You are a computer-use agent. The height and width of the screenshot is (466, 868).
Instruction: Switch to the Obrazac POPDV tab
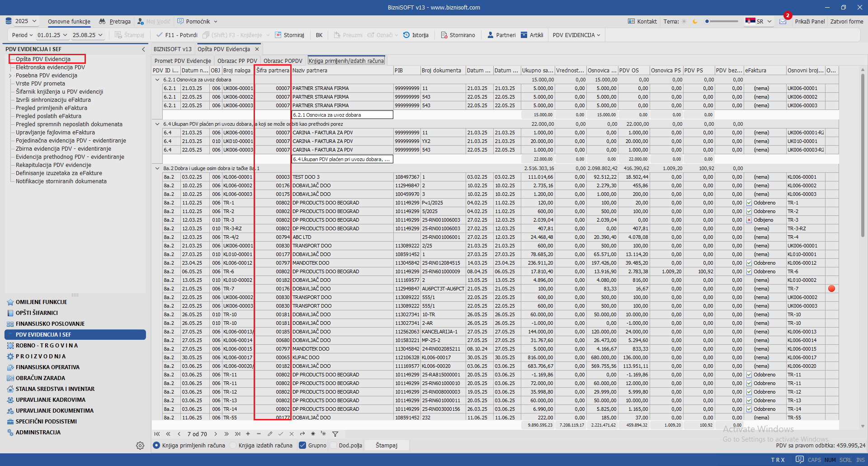click(x=283, y=61)
